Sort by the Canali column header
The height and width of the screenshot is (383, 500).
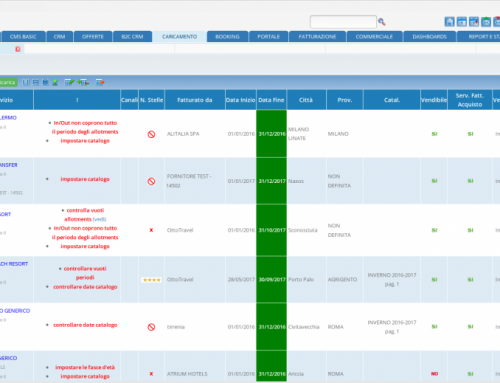click(129, 100)
